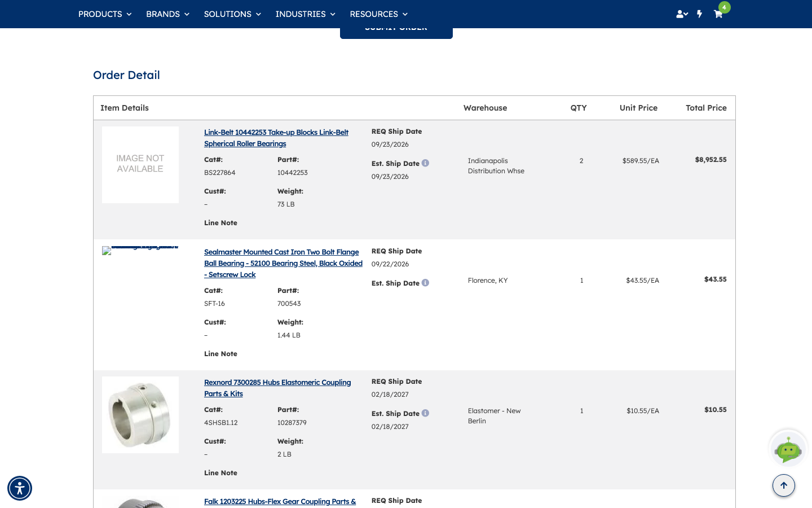812x508 pixels.
Task: Expand the Resources menu
Action: click(x=378, y=14)
